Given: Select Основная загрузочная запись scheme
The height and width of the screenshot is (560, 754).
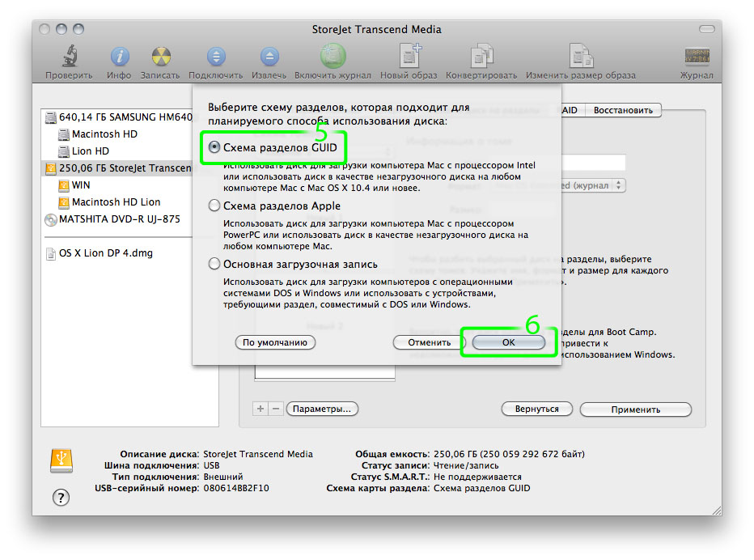Looking at the screenshot, I should pyautogui.click(x=213, y=262).
